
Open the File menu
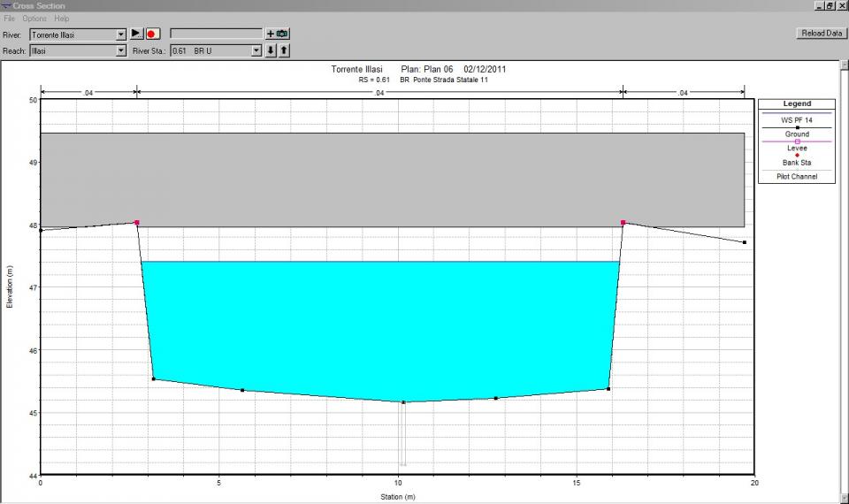[x=10, y=19]
